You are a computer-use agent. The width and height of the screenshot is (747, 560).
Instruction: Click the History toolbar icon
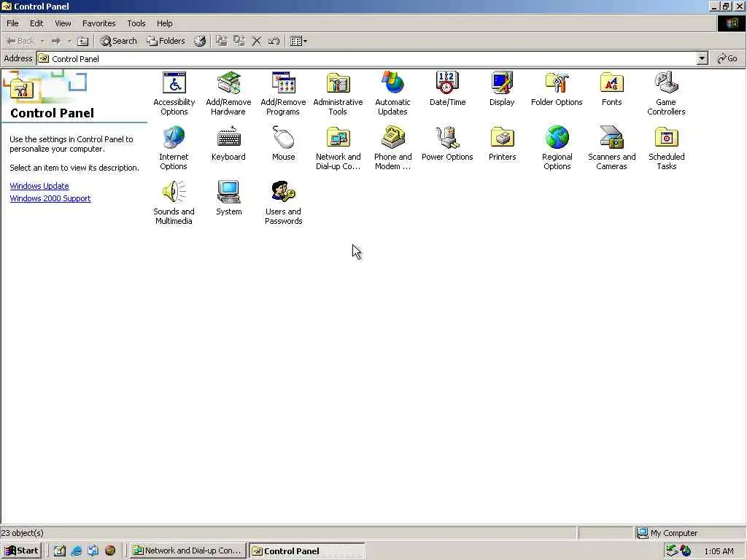pos(200,42)
